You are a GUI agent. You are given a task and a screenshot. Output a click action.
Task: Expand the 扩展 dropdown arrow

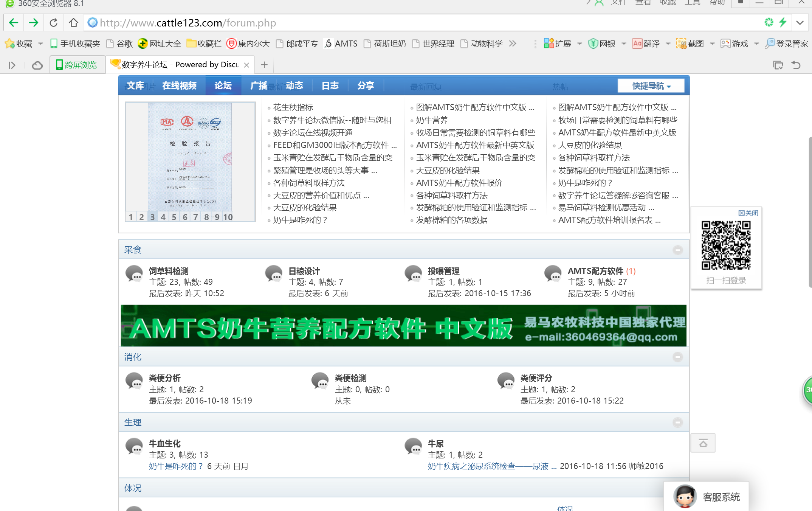point(580,44)
